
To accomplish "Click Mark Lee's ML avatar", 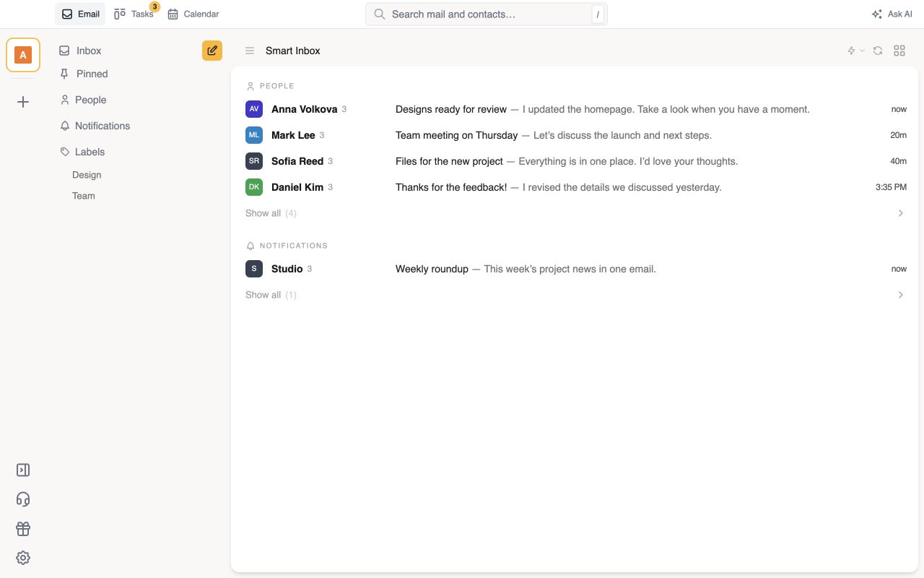I will pyautogui.click(x=254, y=135).
